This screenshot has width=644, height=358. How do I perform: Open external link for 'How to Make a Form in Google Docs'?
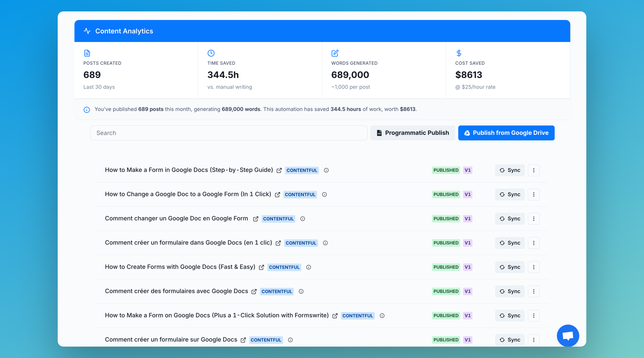coord(279,170)
